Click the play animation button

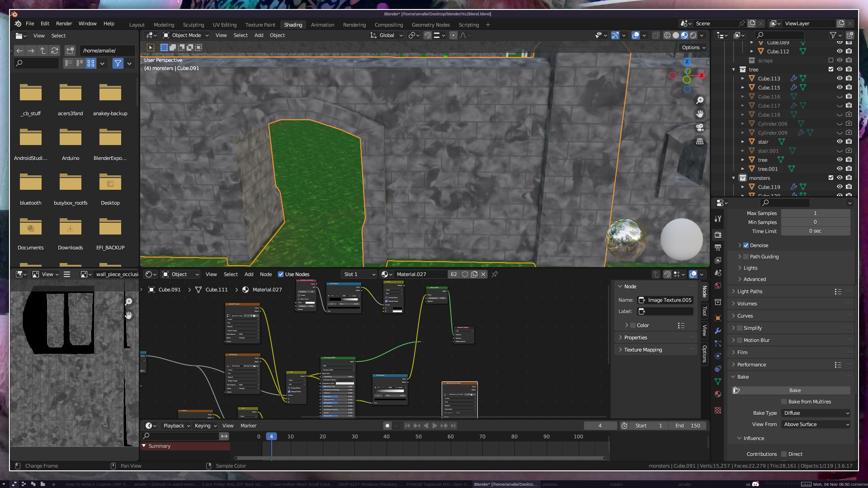point(434,426)
